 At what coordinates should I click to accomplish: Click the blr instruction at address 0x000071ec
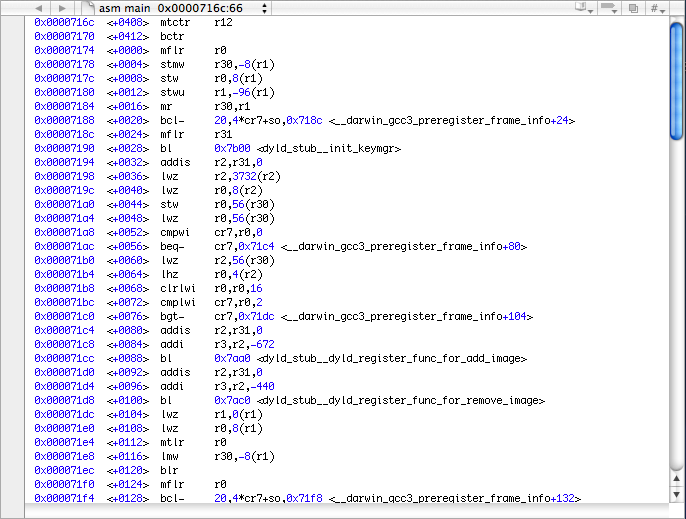[169, 469]
